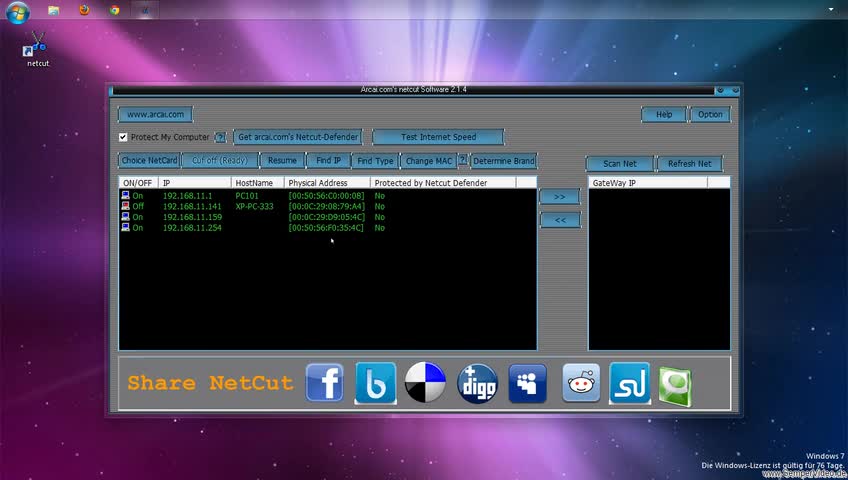Image resolution: width=848 pixels, height=480 pixels.
Task: Click Protected by Netcut Defender header
Action: [443, 183]
